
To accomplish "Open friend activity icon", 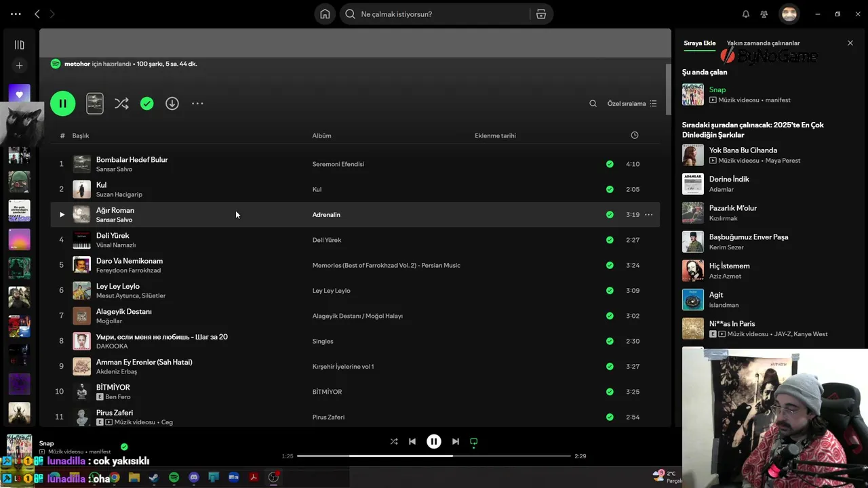I will click(764, 14).
